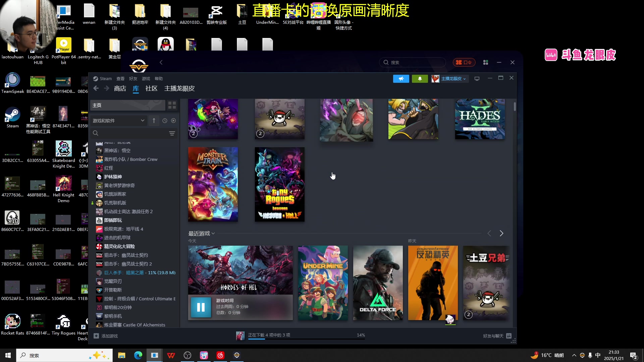Image resolution: width=644 pixels, height=362 pixels.
Task: Open Delta Force recent game cover
Action: 378,283
